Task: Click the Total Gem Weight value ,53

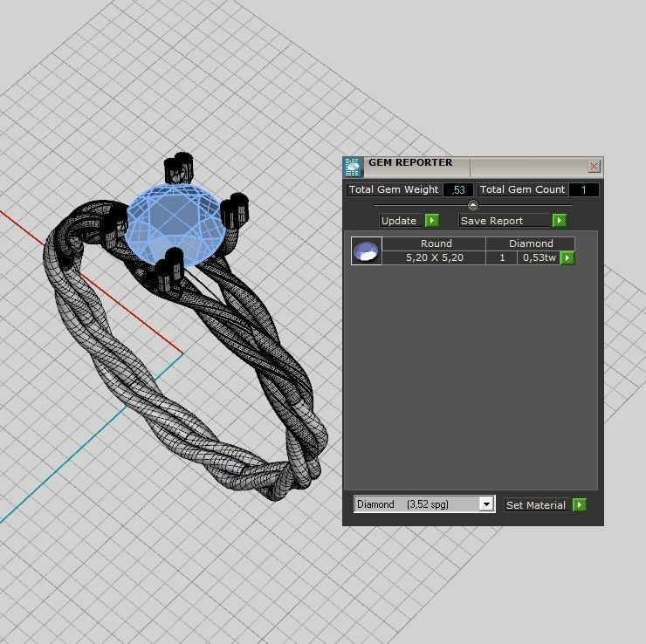Action: (458, 190)
